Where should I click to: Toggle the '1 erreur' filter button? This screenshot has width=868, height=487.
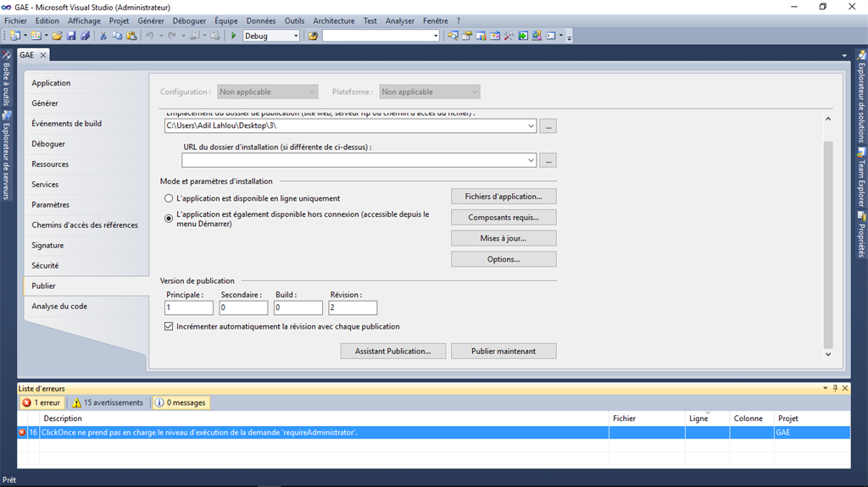click(42, 402)
